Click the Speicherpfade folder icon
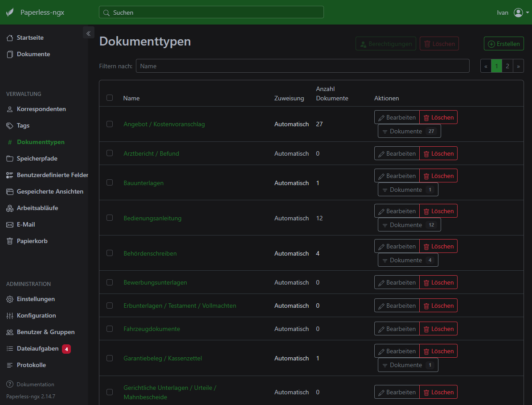Screen dimensions: 532x405 click(9, 158)
